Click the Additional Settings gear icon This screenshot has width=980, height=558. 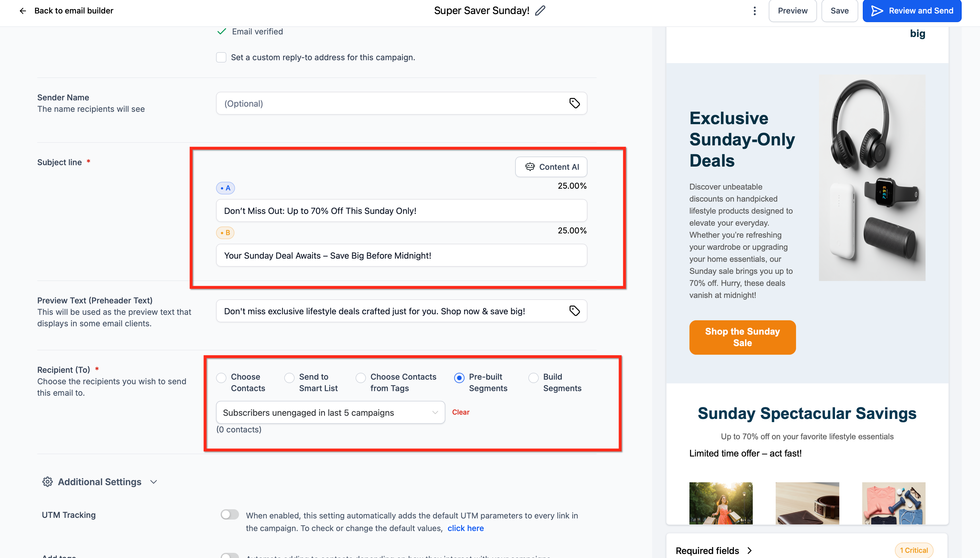[48, 482]
